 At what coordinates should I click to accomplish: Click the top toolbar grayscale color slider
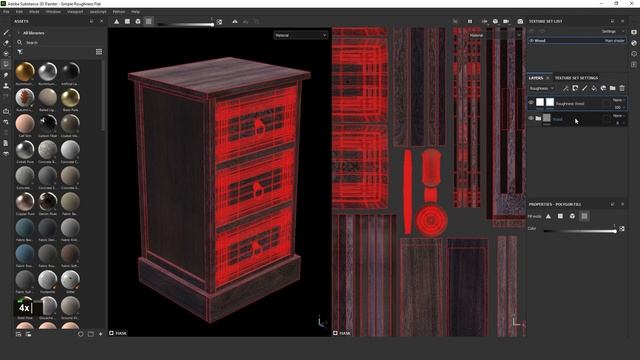(185, 24)
